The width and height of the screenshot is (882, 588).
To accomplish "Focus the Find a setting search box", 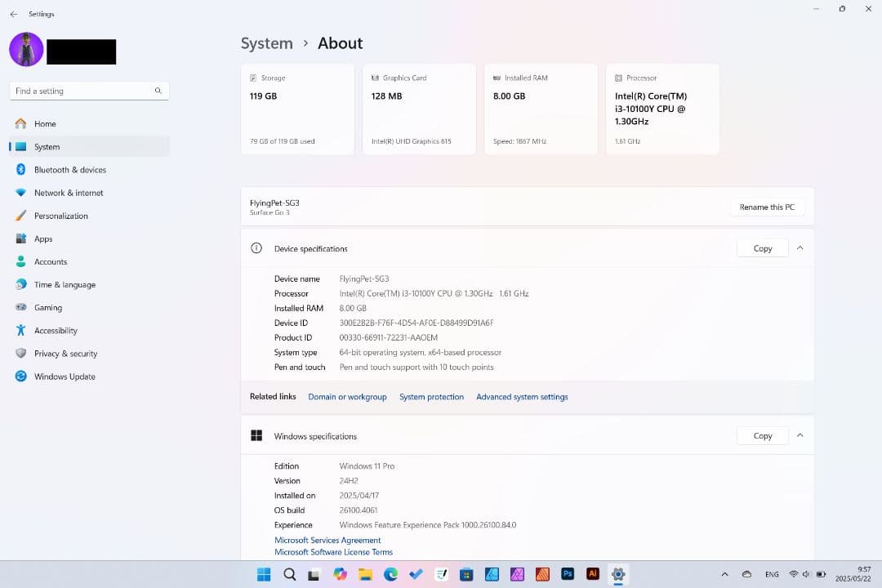I will [x=89, y=91].
